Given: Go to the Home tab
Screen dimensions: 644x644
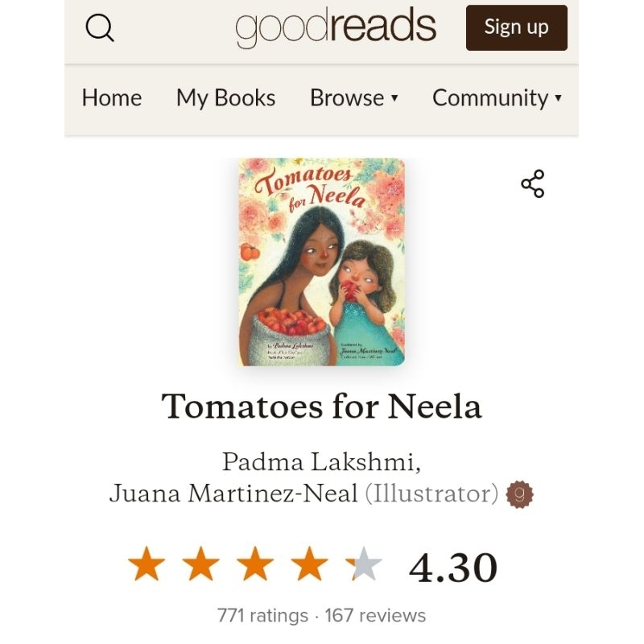Looking at the screenshot, I should pyautogui.click(x=112, y=98).
